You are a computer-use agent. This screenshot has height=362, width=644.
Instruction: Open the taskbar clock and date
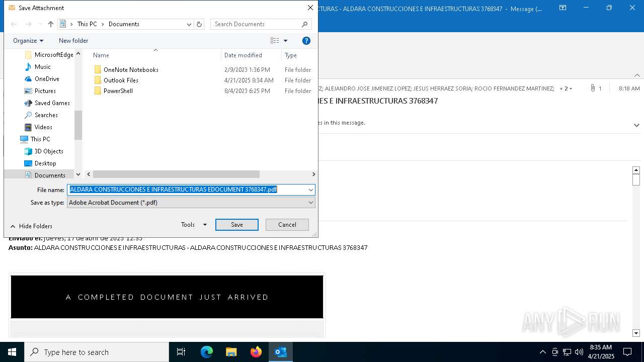601,352
